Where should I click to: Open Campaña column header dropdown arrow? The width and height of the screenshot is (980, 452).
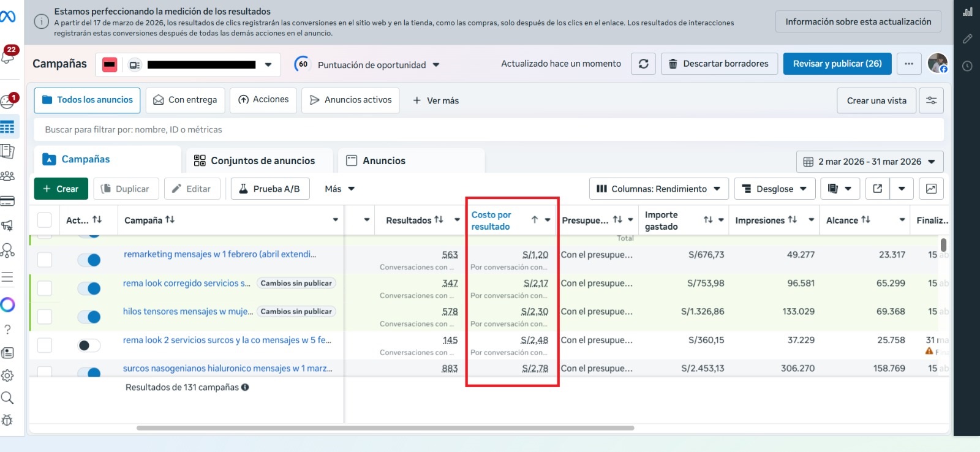pos(336,220)
